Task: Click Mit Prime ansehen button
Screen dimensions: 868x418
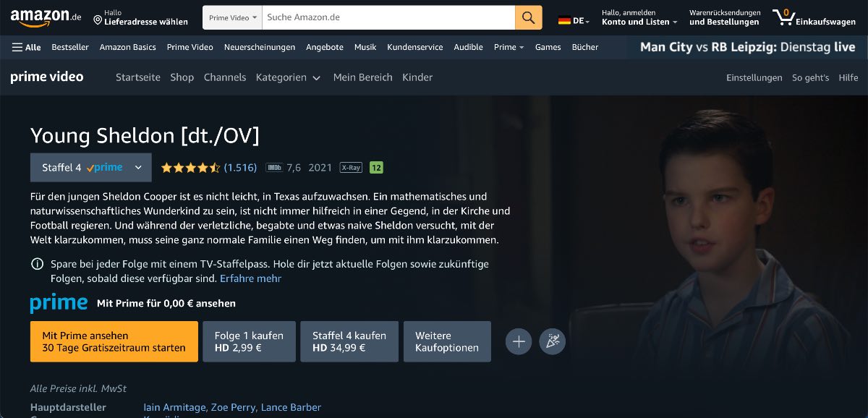Action: [x=114, y=341]
